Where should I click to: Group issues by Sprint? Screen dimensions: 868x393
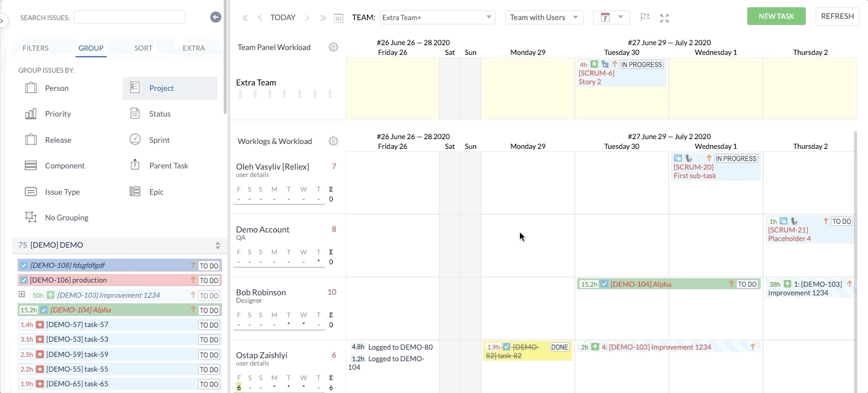tap(159, 140)
